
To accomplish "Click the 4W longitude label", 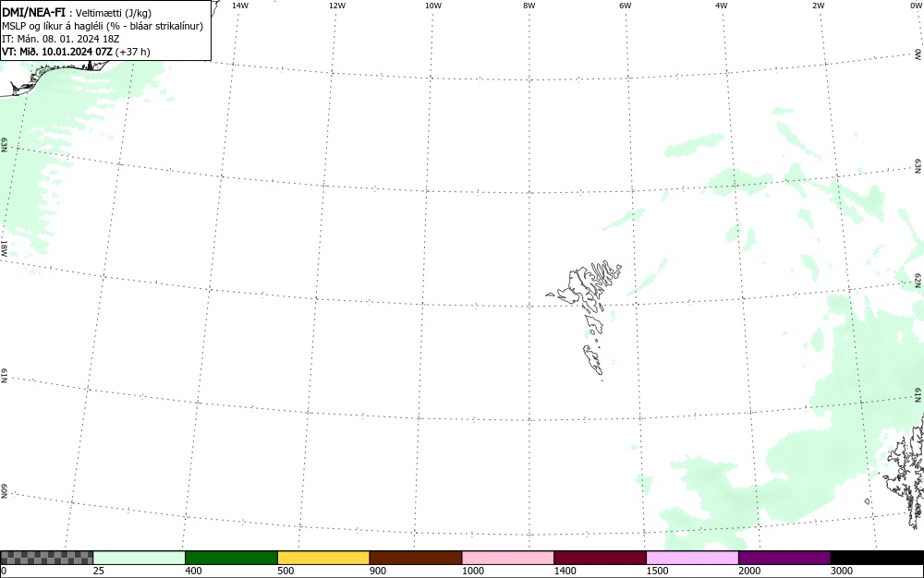I will pos(722,6).
